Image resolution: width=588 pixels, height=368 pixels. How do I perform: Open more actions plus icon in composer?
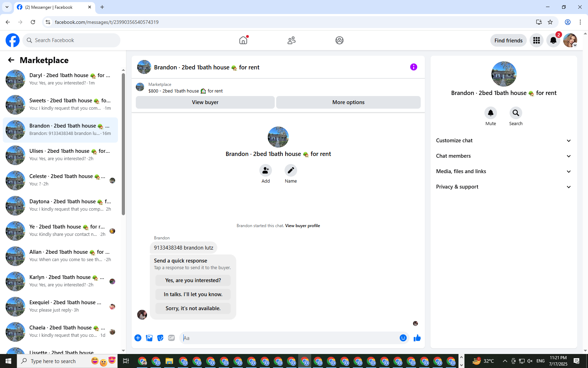138,338
